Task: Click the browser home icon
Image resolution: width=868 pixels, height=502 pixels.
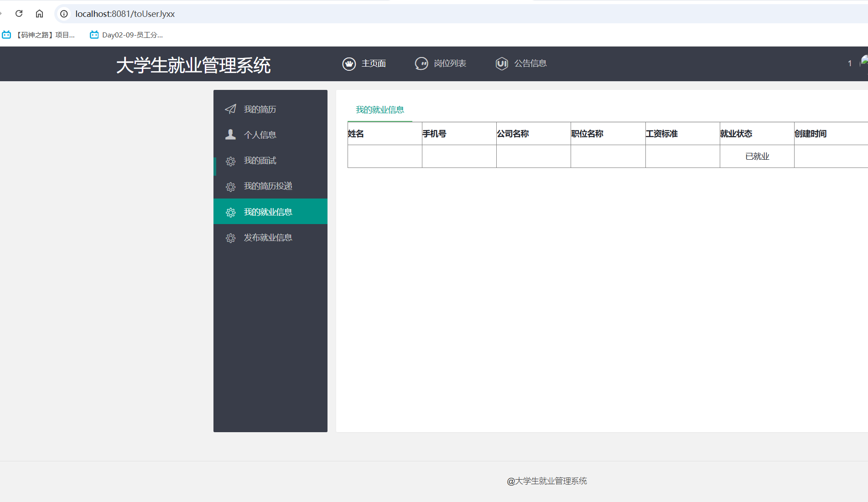Action: 39,14
